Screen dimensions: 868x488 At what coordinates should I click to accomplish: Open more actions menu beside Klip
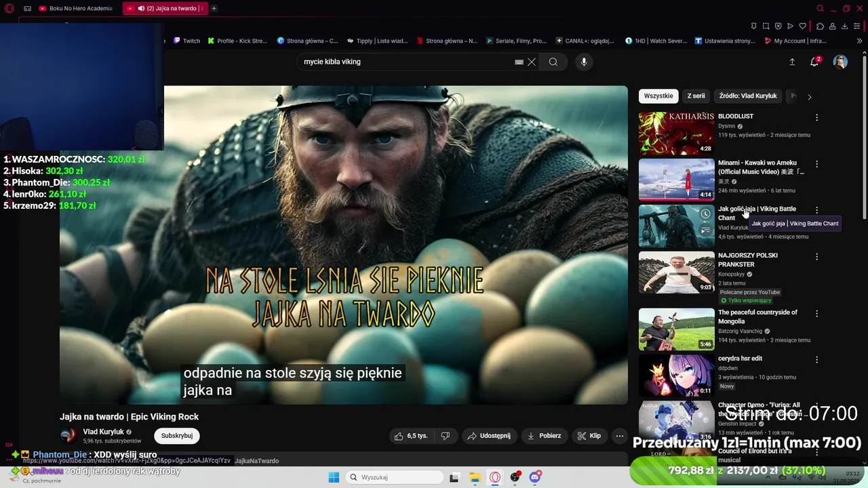click(x=619, y=436)
